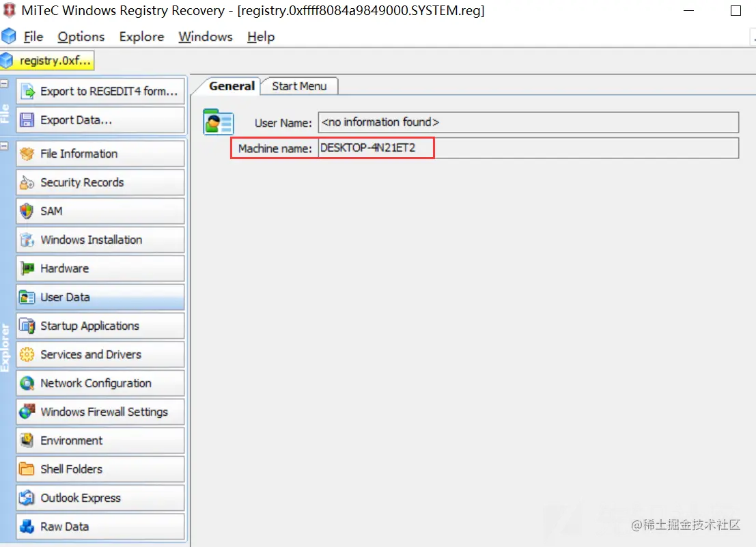
Task: Open the Explore menu
Action: click(x=142, y=37)
